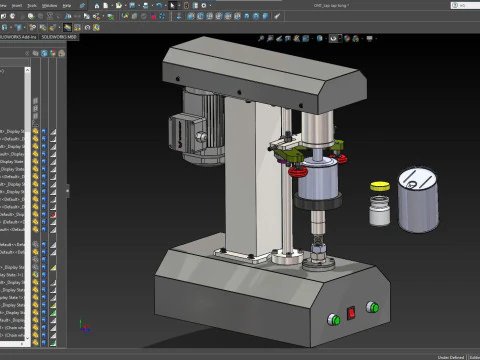The image size is (480, 360).
Task: Open dropdown arrow next to New icon
Action: [111, 6]
